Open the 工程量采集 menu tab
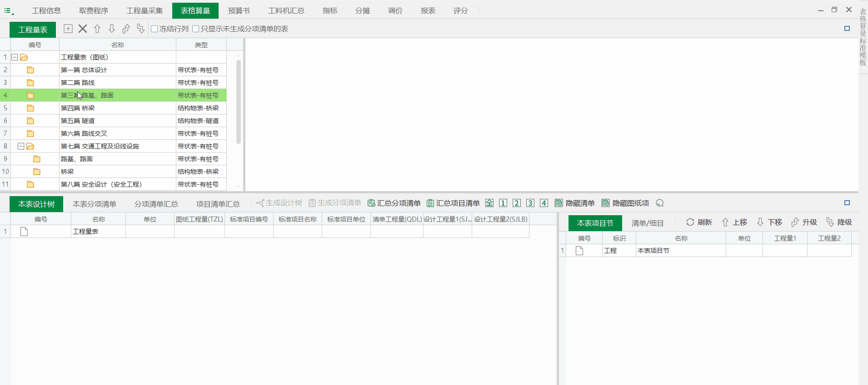 point(145,10)
